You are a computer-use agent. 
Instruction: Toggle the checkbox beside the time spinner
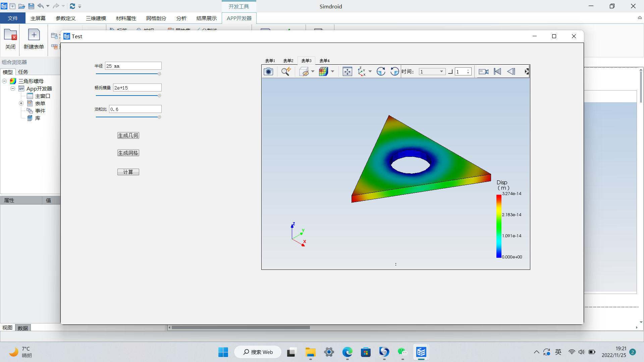point(450,72)
